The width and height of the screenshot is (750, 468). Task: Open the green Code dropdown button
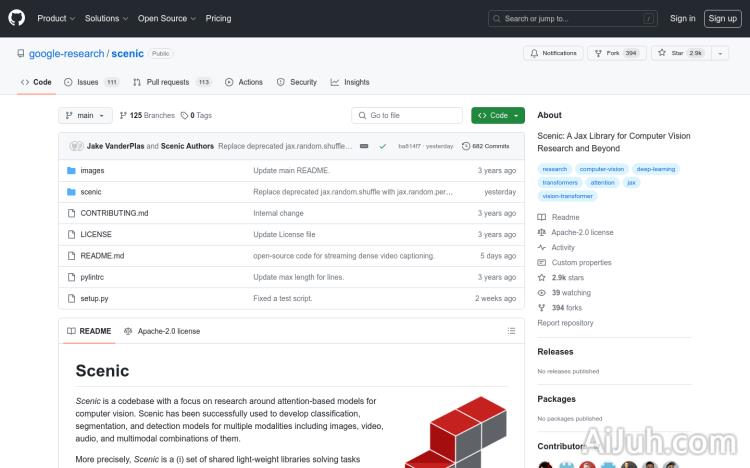[497, 116]
